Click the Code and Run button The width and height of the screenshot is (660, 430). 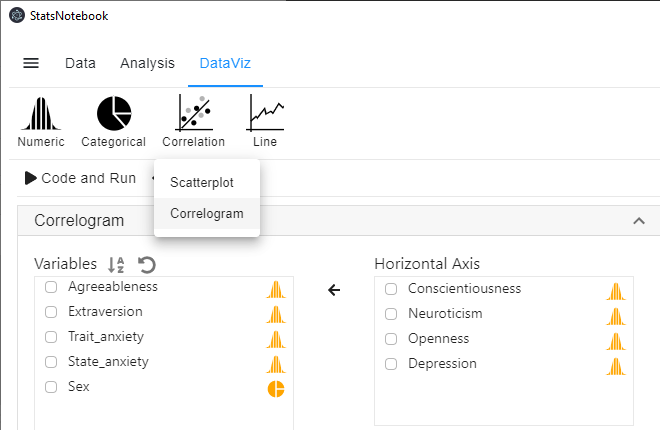80,178
